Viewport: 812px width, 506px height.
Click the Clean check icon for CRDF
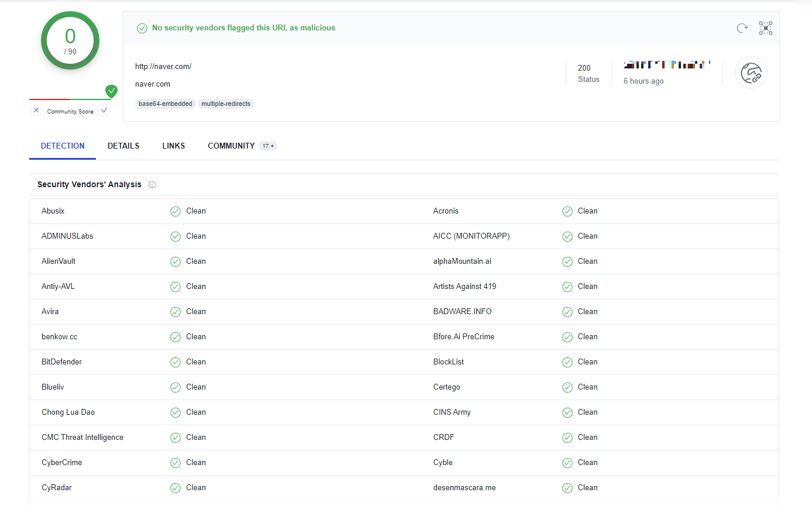567,438
